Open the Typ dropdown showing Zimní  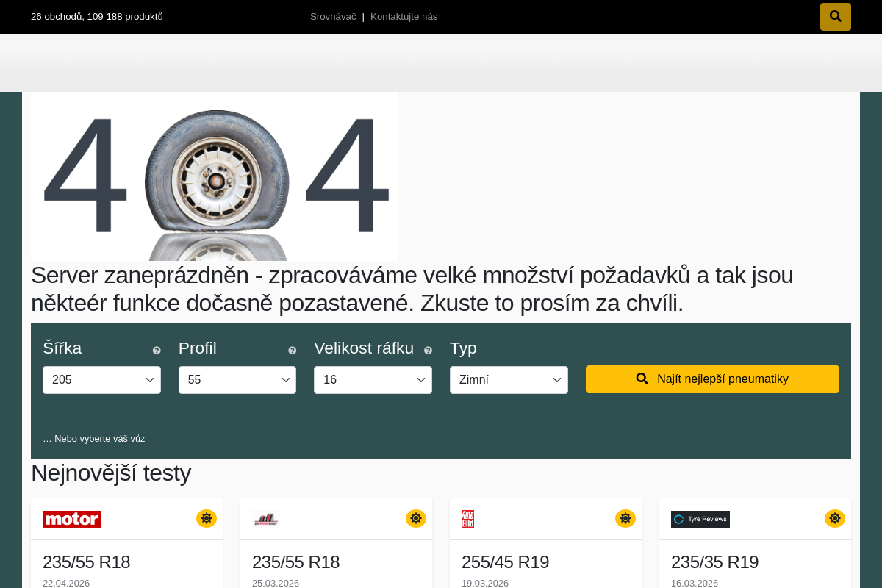pyautogui.click(x=509, y=380)
